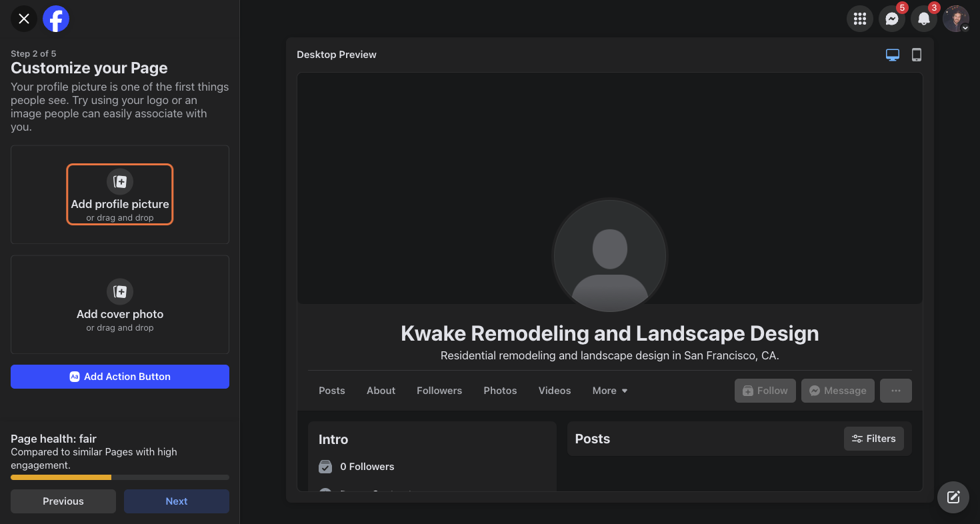
Task: Select the Videos tab in preview
Action: point(555,391)
